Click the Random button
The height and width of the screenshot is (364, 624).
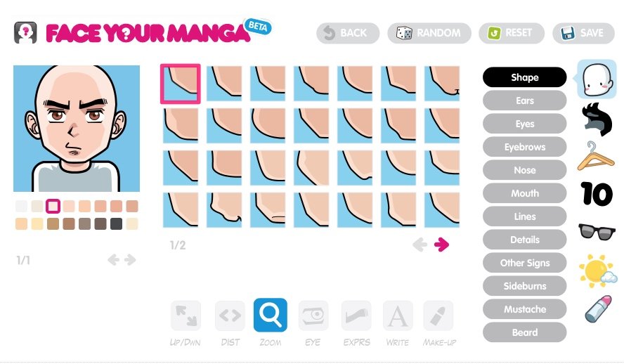point(429,33)
